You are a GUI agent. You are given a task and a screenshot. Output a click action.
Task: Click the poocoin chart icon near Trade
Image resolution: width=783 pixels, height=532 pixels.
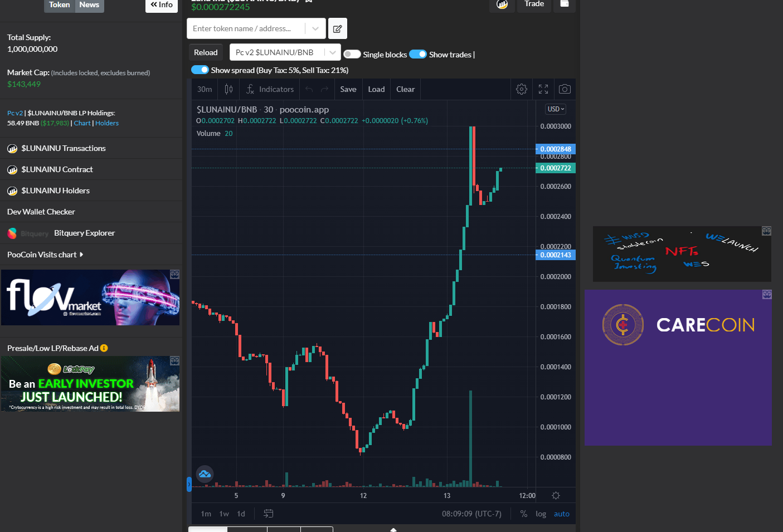point(502,4)
